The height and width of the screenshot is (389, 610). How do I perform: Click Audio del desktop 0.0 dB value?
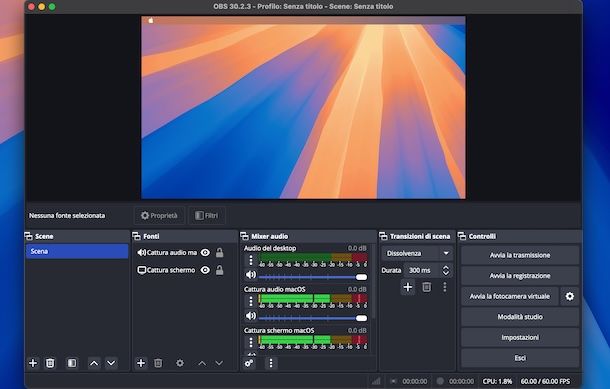(357, 248)
